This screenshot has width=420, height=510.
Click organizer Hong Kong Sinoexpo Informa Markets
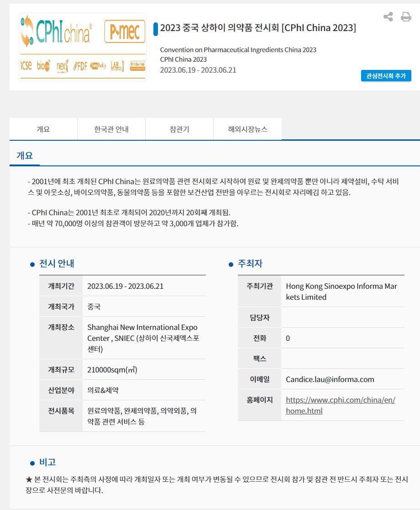pos(341,292)
